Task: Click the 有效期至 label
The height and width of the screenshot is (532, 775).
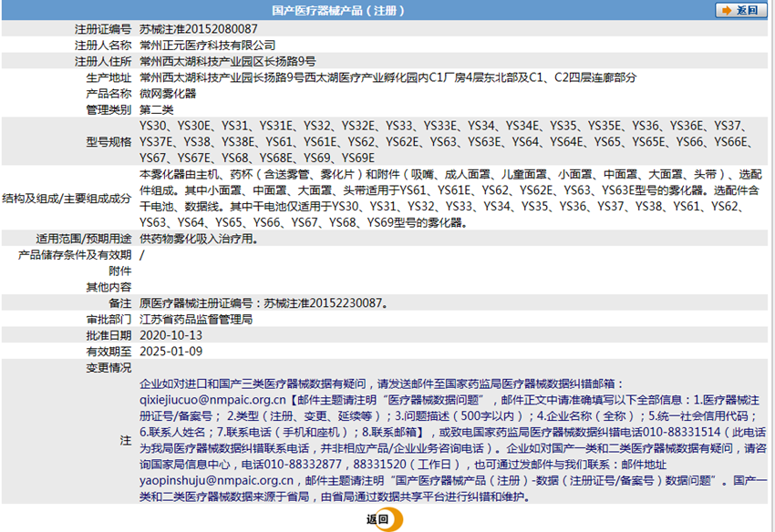Action: pos(108,352)
